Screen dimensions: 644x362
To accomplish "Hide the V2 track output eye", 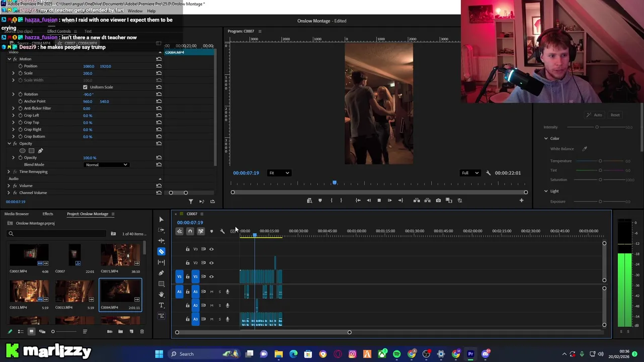I will [x=211, y=262].
